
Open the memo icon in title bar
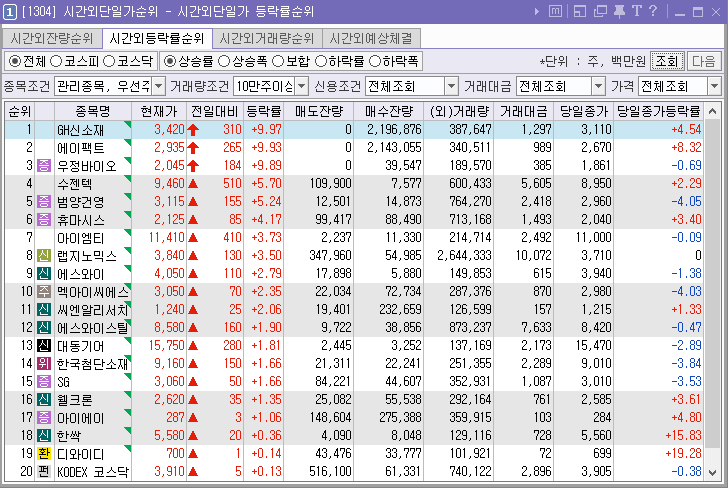(x=555, y=11)
